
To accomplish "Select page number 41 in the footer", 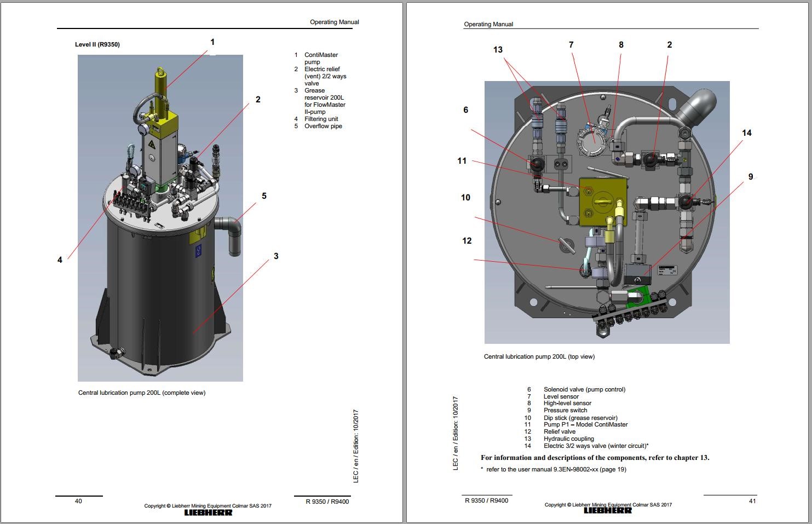I will [x=753, y=500].
